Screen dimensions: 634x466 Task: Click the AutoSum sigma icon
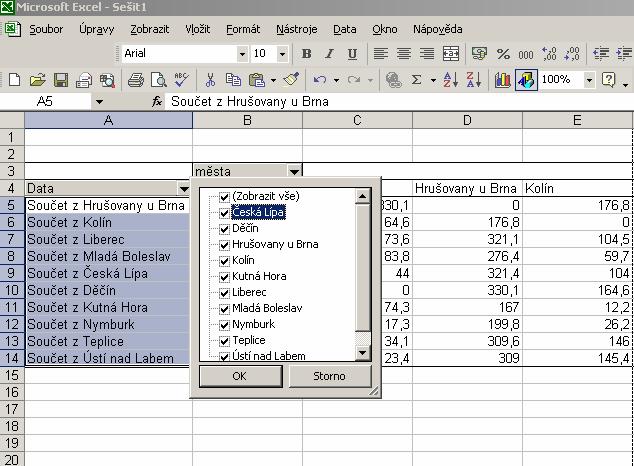(416, 80)
